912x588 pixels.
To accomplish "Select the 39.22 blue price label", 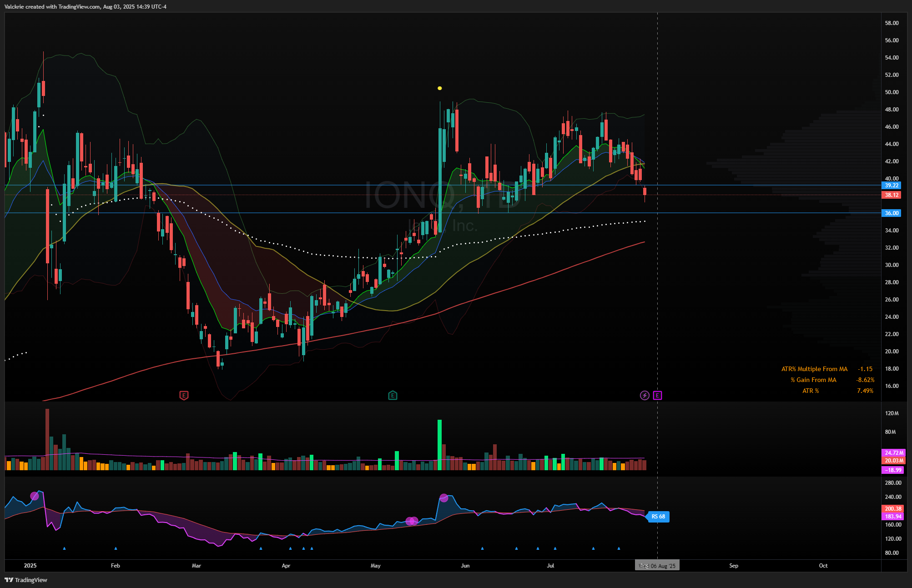I will tap(892, 186).
